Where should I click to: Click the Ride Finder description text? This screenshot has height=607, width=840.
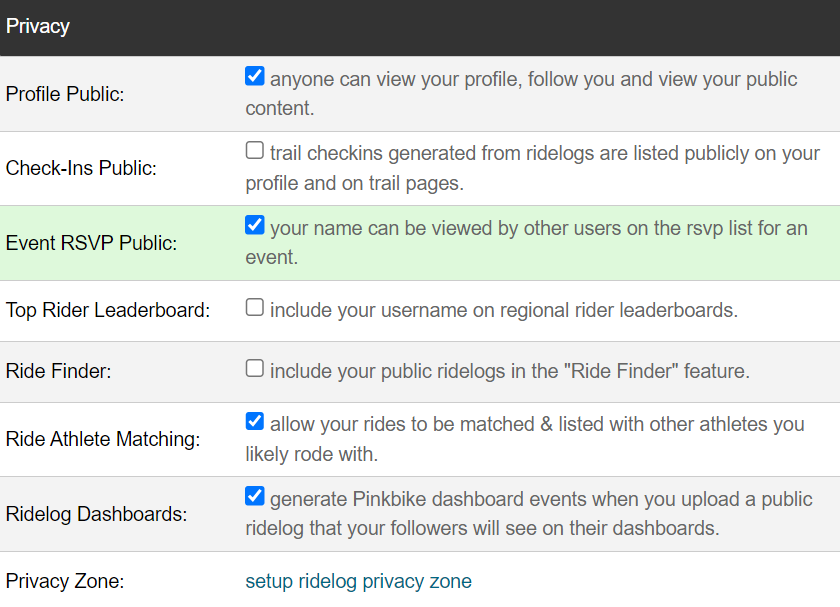(x=505, y=370)
